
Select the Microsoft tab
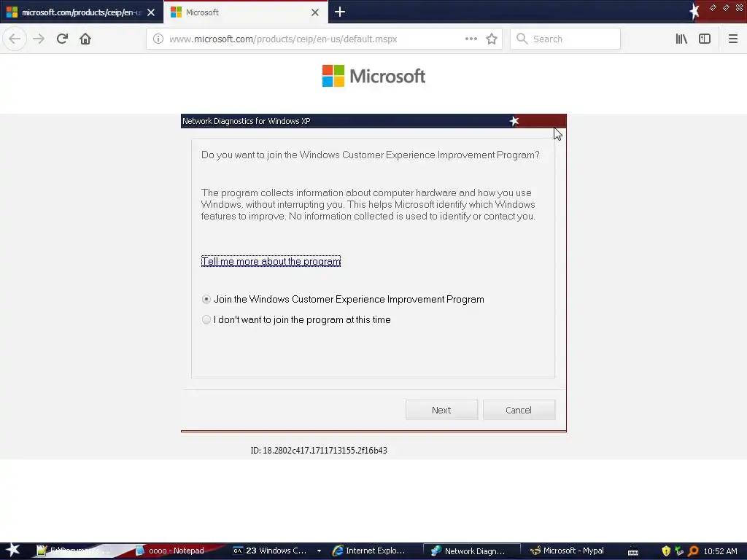tap(245, 12)
